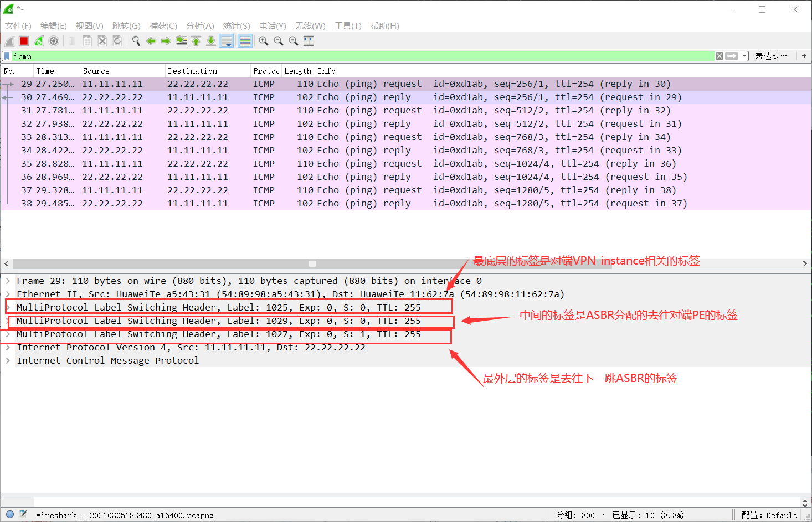
Task: Open the 文件(F) menu
Action: 18,26
